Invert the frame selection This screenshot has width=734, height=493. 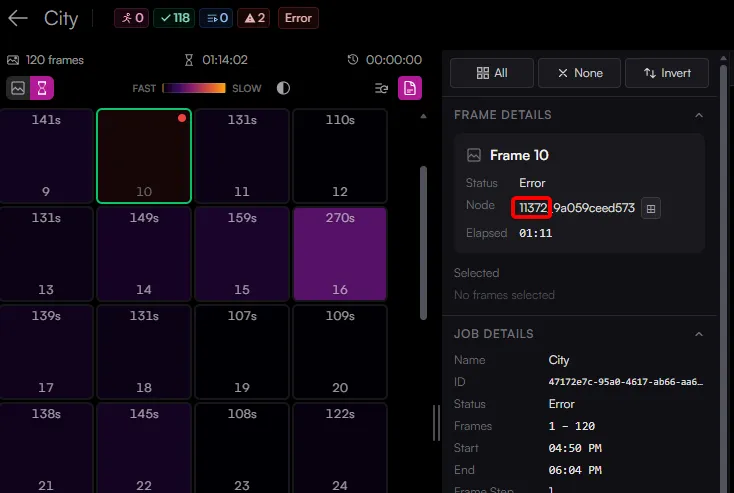click(x=667, y=73)
